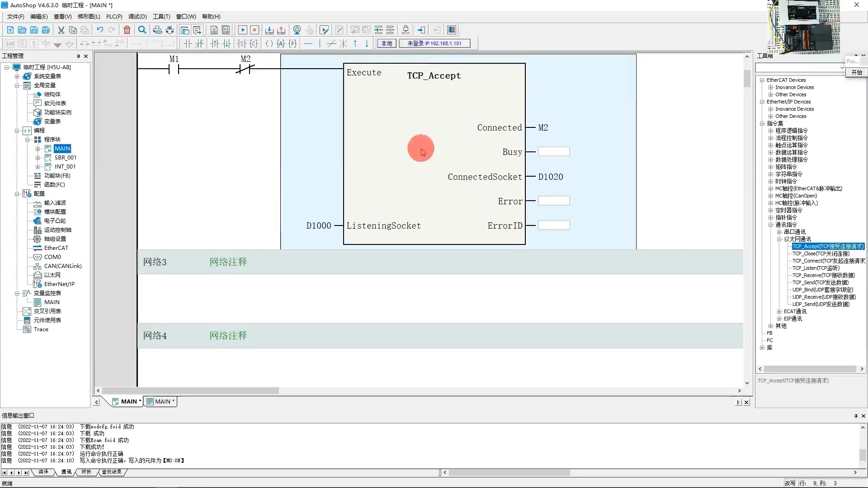868x488 pixels.
Task: Insert an output coil from the toolbar
Action: (269, 43)
